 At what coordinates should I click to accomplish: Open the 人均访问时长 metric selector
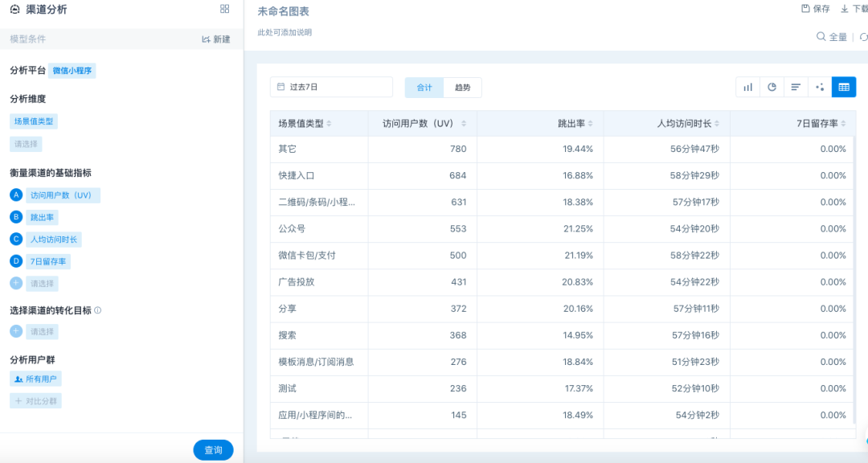pyautogui.click(x=54, y=240)
